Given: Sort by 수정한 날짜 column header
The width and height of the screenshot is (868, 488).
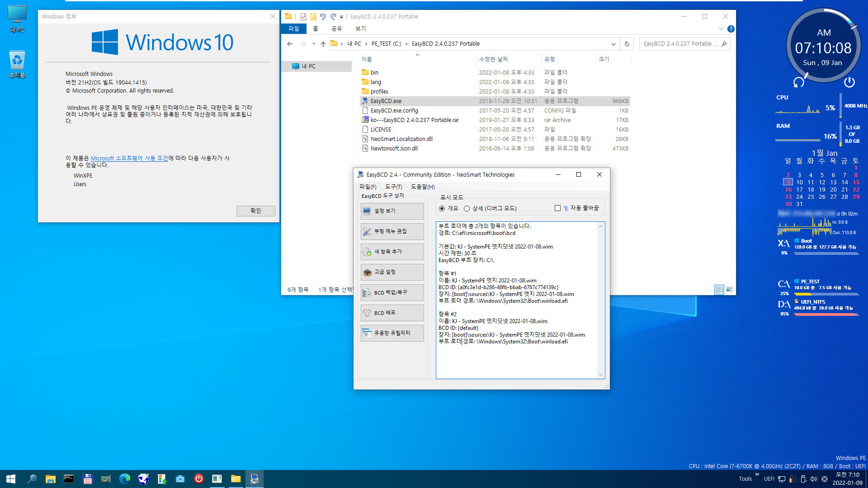Looking at the screenshot, I should coord(509,59).
